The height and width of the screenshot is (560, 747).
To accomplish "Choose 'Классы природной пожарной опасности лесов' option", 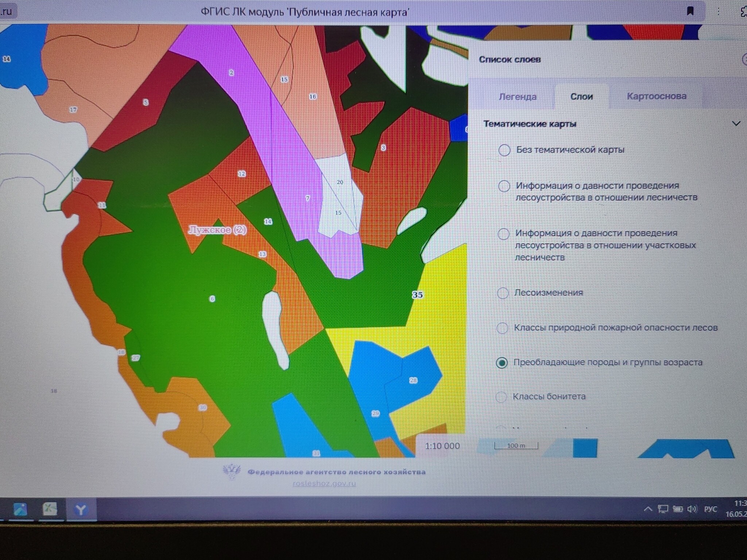I will [x=502, y=328].
